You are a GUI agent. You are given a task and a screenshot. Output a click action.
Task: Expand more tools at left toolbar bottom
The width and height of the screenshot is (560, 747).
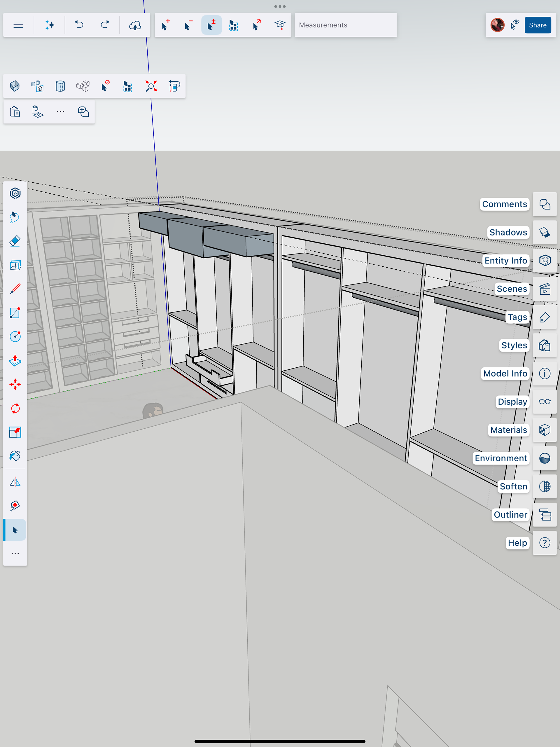pos(15,554)
